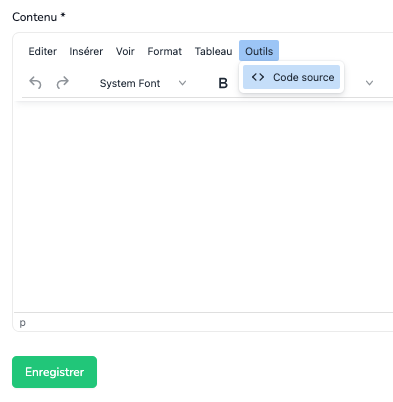Open the Voir menu
Viewport: 393px width, 402px height.
(125, 51)
